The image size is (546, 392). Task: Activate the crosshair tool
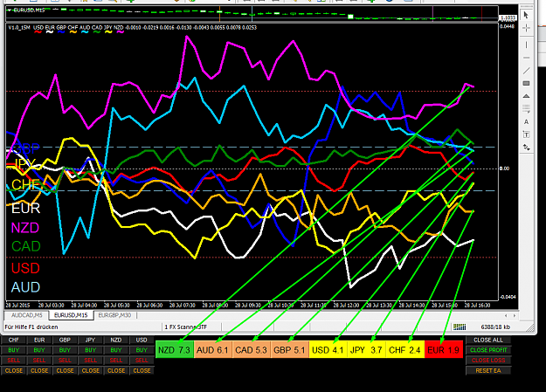click(x=526, y=28)
